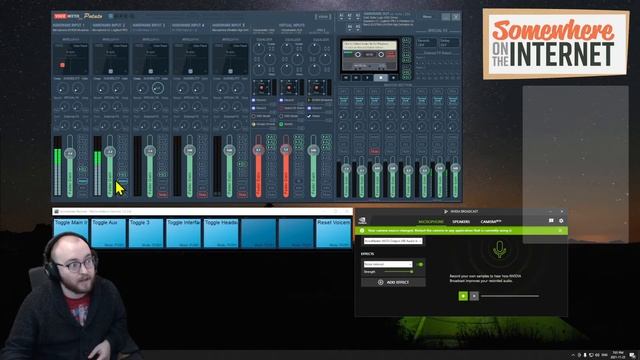Viewport: 640px width, 360px height.
Task: Click the recorder rewind button
Action: click(x=345, y=77)
